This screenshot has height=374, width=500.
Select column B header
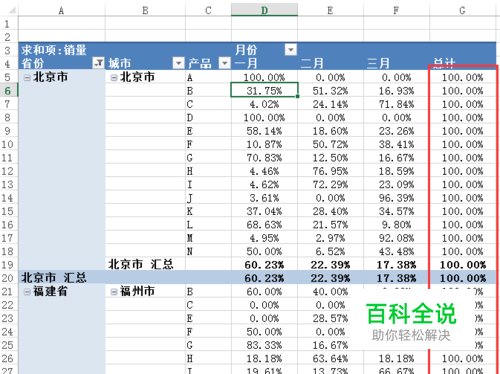145,10
